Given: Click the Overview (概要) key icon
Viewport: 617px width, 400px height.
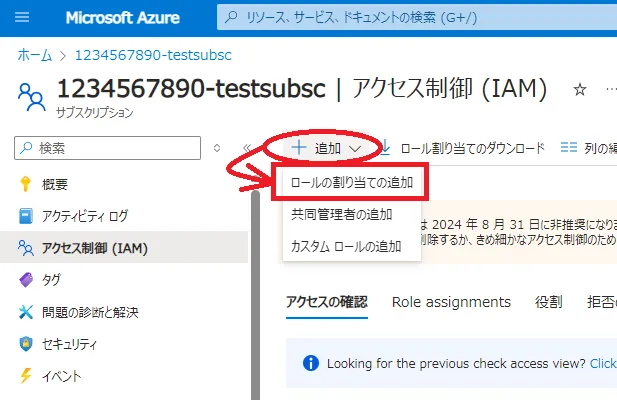Looking at the screenshot, I should [26, 184].
